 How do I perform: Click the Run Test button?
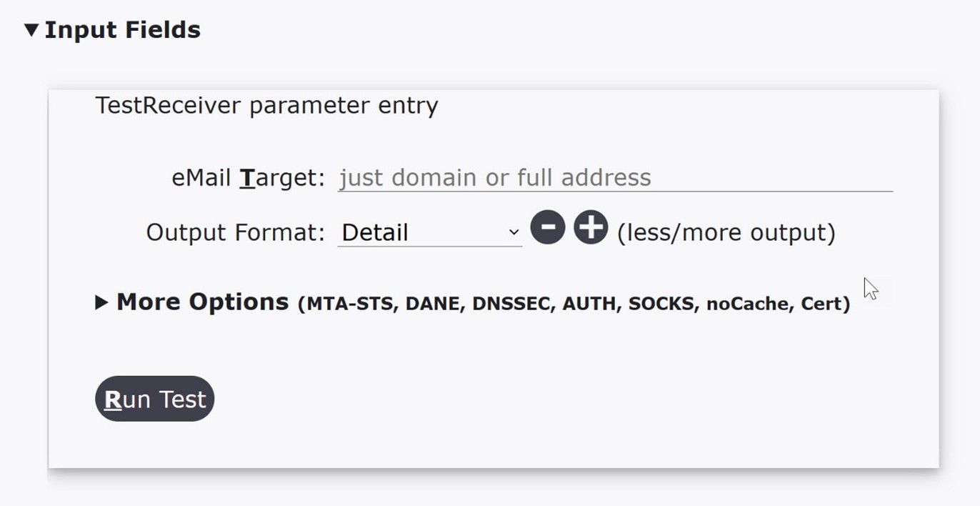click(x=154, y=398)
